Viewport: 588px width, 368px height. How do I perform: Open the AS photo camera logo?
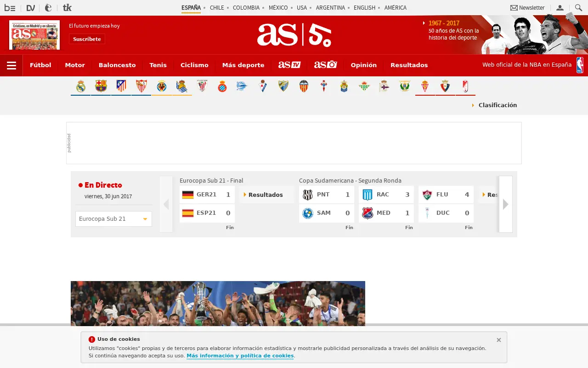(326, 65)
